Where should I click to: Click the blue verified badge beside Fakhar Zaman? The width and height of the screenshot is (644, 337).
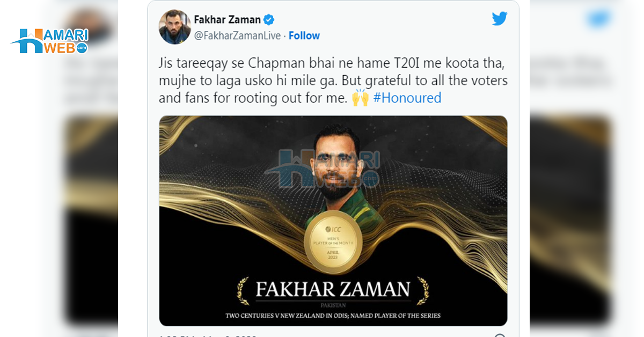(269, 20)
